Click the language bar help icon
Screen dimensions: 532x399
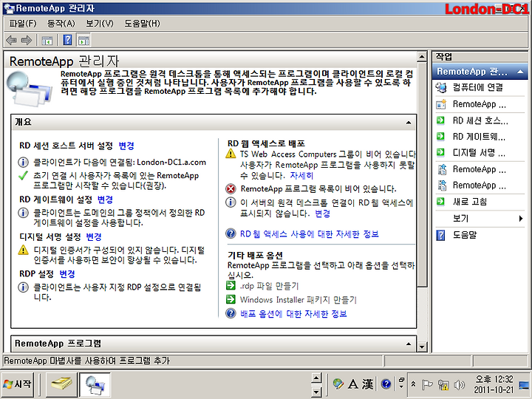[x=386, y=384]
